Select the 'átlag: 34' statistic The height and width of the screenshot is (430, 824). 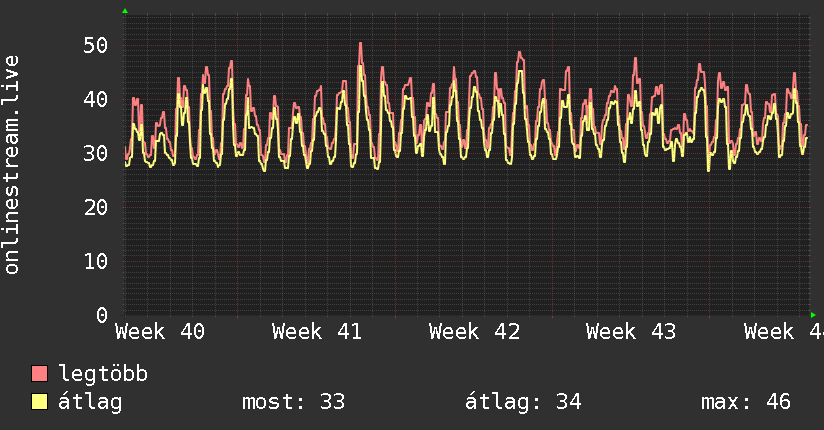[x=523, y=402]
